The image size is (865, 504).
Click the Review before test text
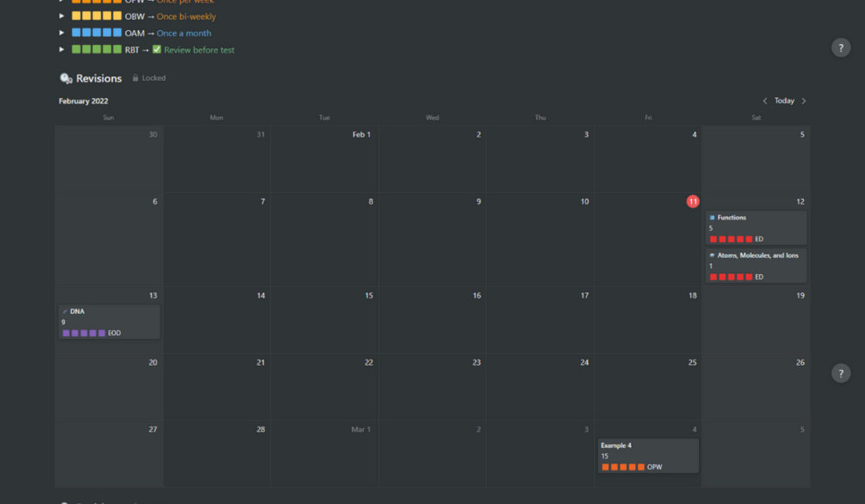(199, 50)
